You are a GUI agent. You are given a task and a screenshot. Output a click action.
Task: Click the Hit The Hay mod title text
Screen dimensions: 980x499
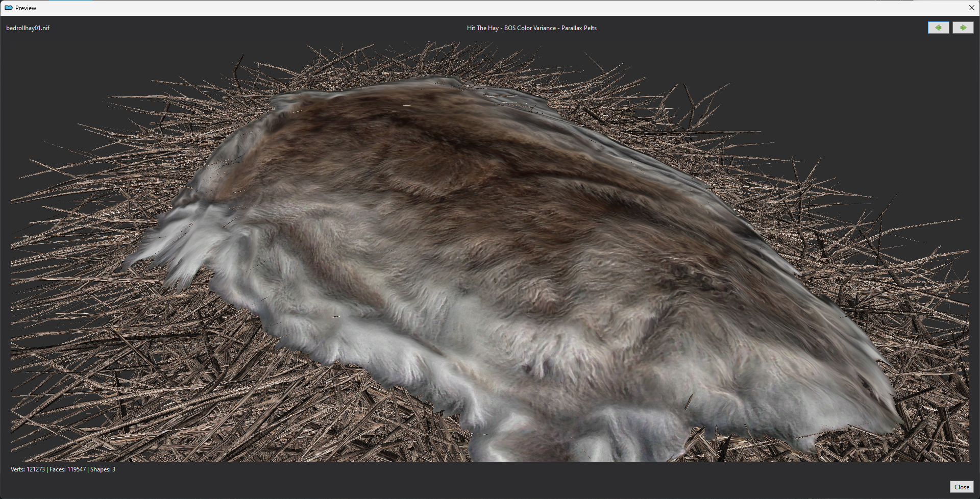pos(531,28)
